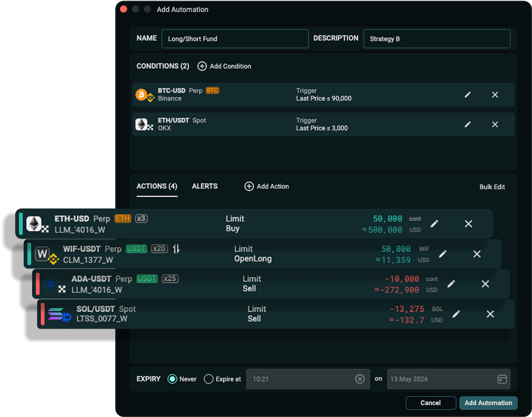Image resolution: width=532 pixels, height=417 pixels.
Task: Click the 'LTSS_0077_W' account label
Action: tap(102, 319)
